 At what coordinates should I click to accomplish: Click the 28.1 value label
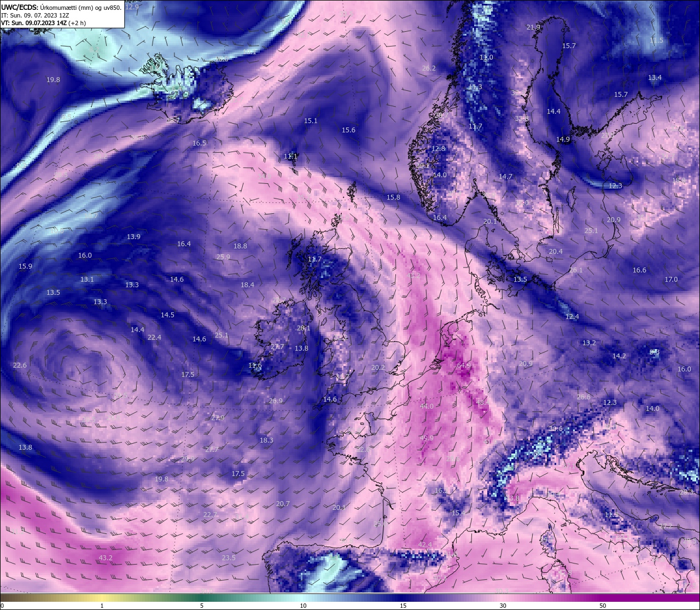pyautogui.click(x=304, y=328)
